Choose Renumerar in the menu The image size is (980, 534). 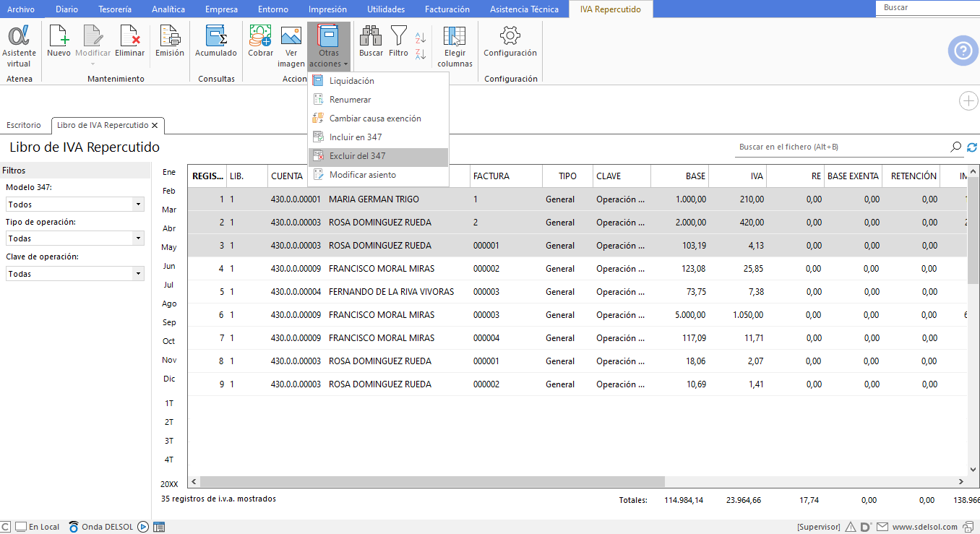[379, 100]
